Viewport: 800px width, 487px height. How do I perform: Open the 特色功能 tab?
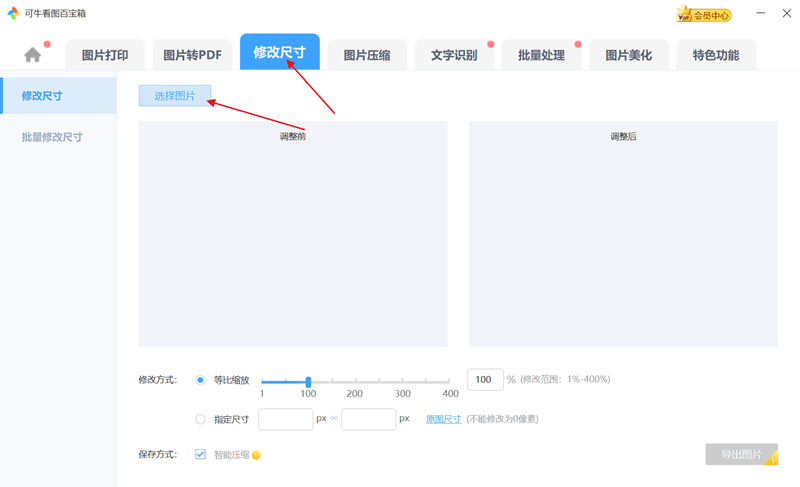coord(716,56)
